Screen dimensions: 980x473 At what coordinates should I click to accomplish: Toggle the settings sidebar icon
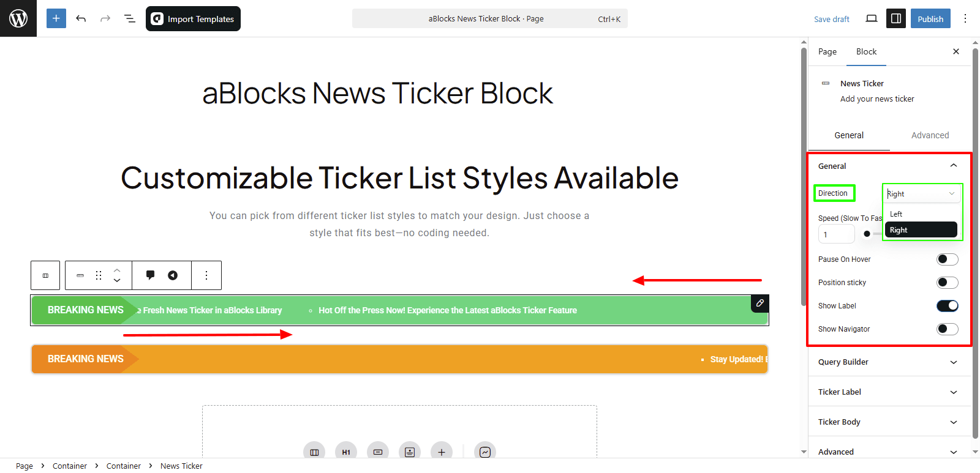click(x=896, y=18)
